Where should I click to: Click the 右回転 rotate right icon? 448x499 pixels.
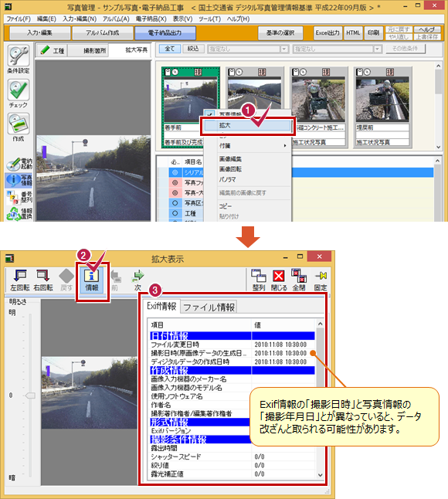point(43,280)
